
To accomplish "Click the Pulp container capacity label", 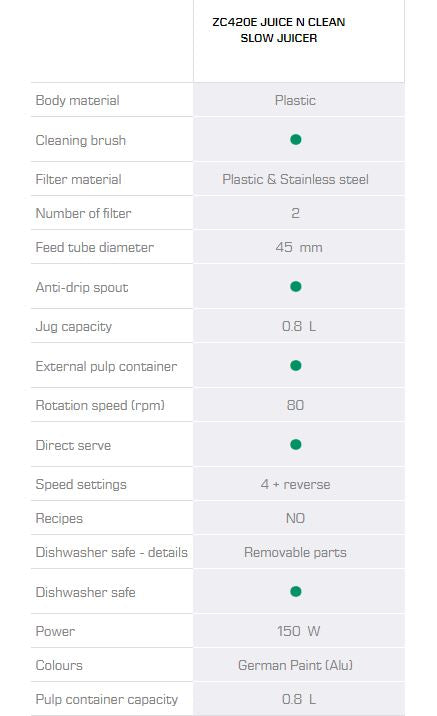I will (x=107, y=700).
